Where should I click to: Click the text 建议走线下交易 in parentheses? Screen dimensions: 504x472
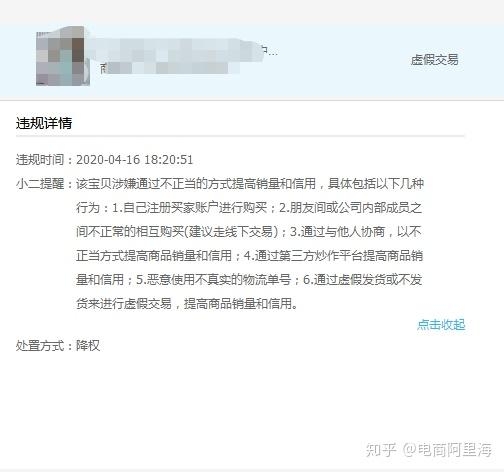point(231,232)
